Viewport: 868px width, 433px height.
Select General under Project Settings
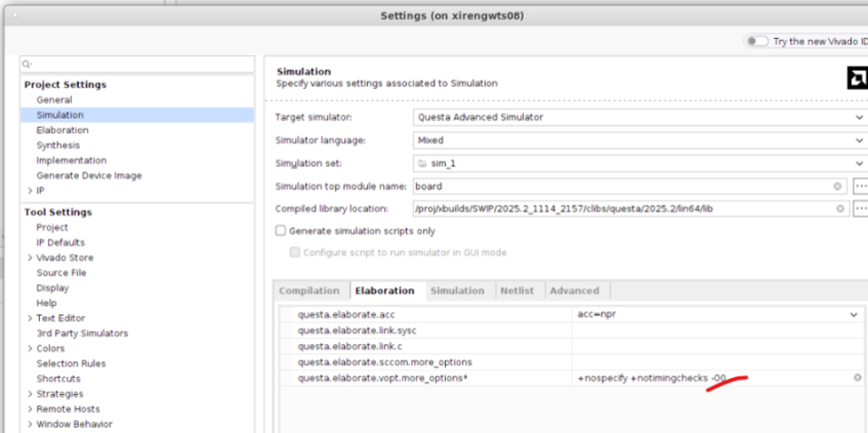[54, 100]
